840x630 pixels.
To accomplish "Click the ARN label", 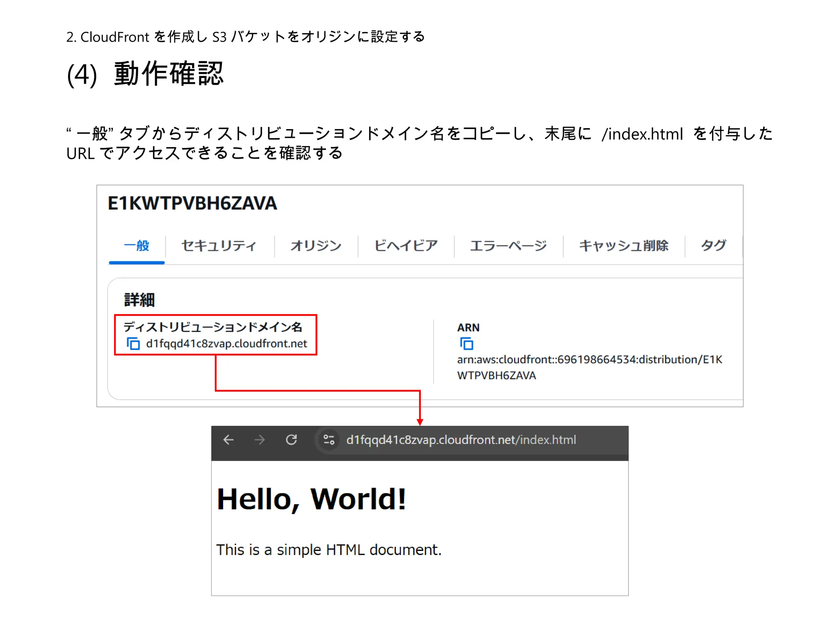I will [468, 327].
